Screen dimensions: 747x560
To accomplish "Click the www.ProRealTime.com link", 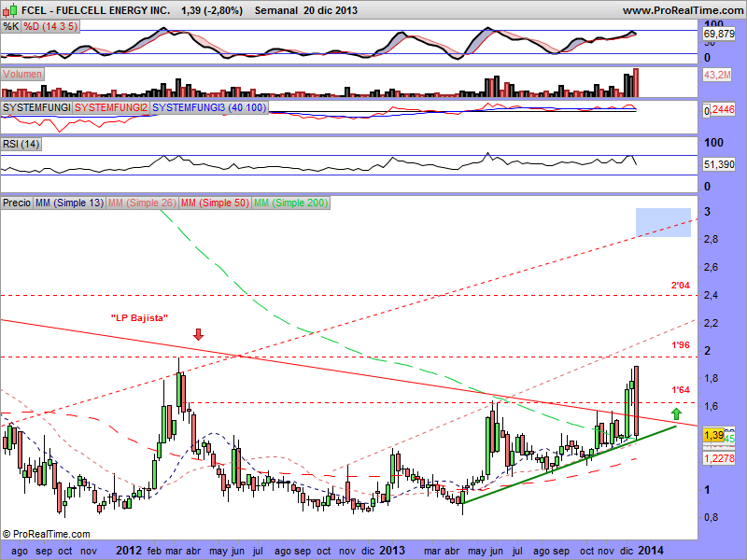I will 683,10.
